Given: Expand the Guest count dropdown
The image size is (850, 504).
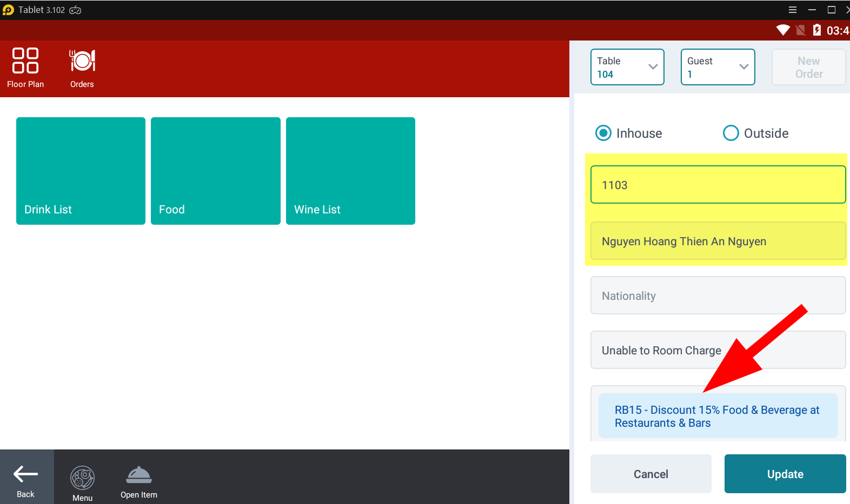Looking at the screenshot, I should coord(718,67).
